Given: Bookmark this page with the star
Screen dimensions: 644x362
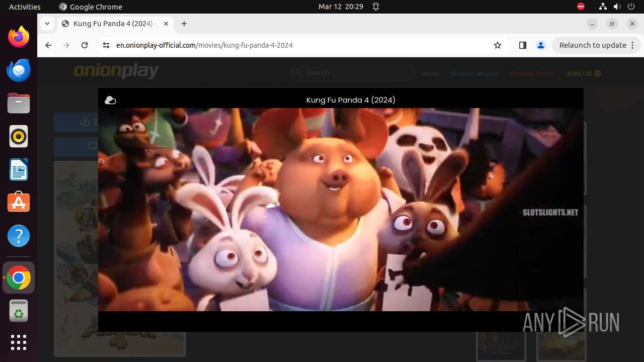Looking at the screenshot, I should coord(498,45).
